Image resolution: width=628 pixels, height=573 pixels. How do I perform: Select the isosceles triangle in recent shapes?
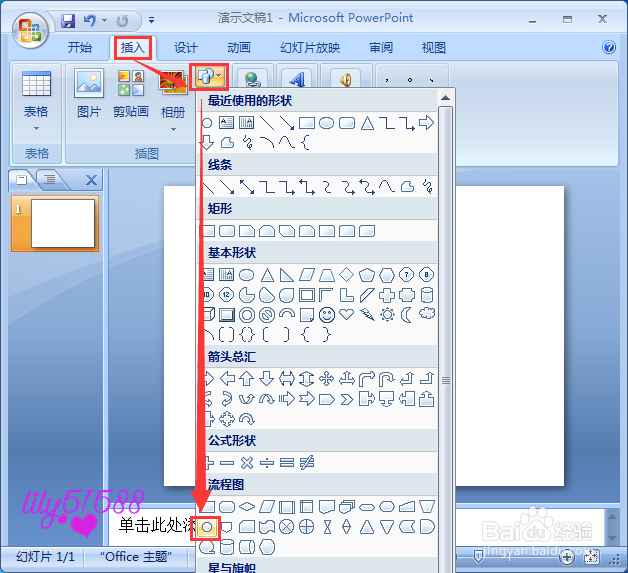(x=367, y=123)
